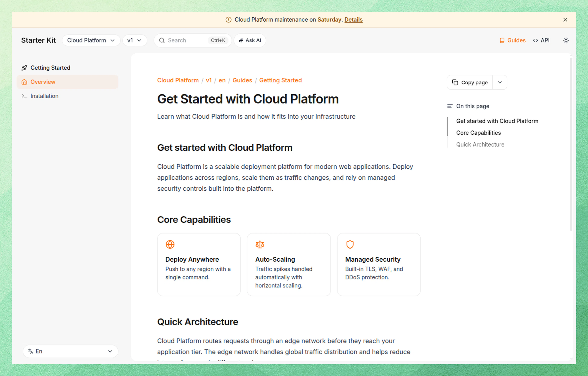Viewport: 588px width, 376px height.
Task: Open the Auto-Scaling card
Action: coord(289,264)
